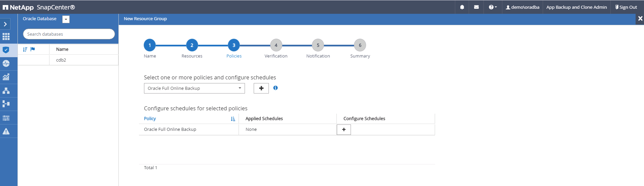Open the Storage Systems icon in sidebar

pyautogui.click(x=6, y=104)
